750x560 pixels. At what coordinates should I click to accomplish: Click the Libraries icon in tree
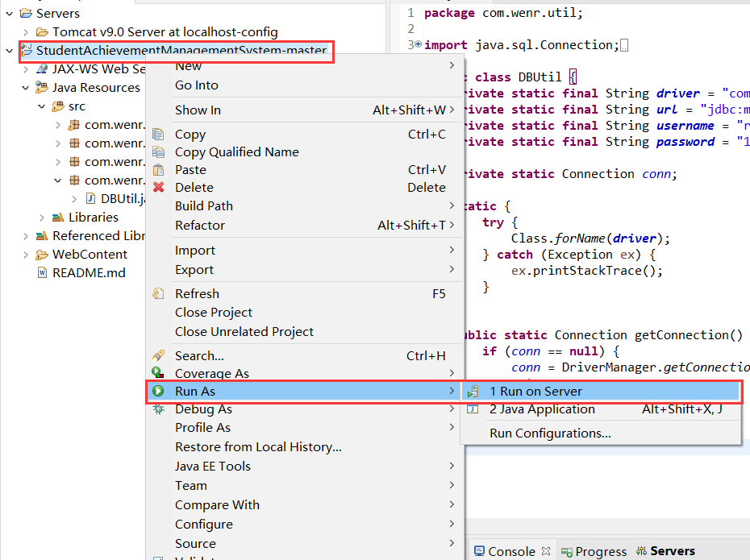(x=58, y=218)
